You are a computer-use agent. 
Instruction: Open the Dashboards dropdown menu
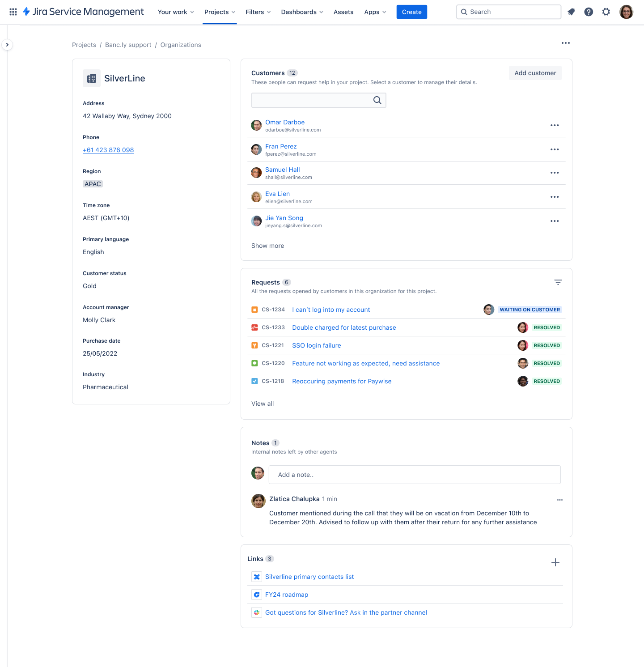302,12
